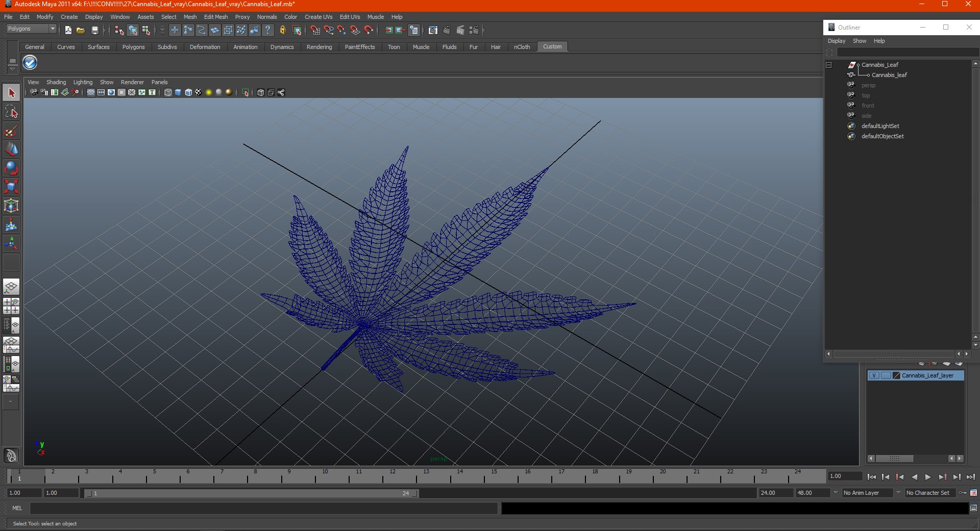
Task: Pick the Lasso select tool
Action: tap(11, 112)
